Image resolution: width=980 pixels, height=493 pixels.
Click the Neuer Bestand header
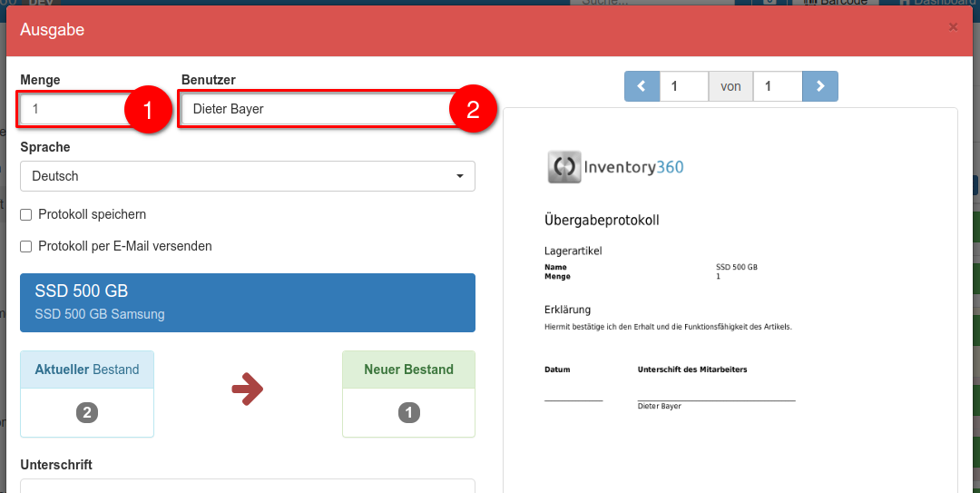408,370
